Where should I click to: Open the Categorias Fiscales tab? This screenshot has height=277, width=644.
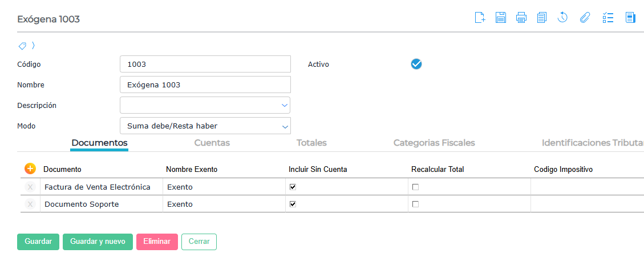click(434, 143)
